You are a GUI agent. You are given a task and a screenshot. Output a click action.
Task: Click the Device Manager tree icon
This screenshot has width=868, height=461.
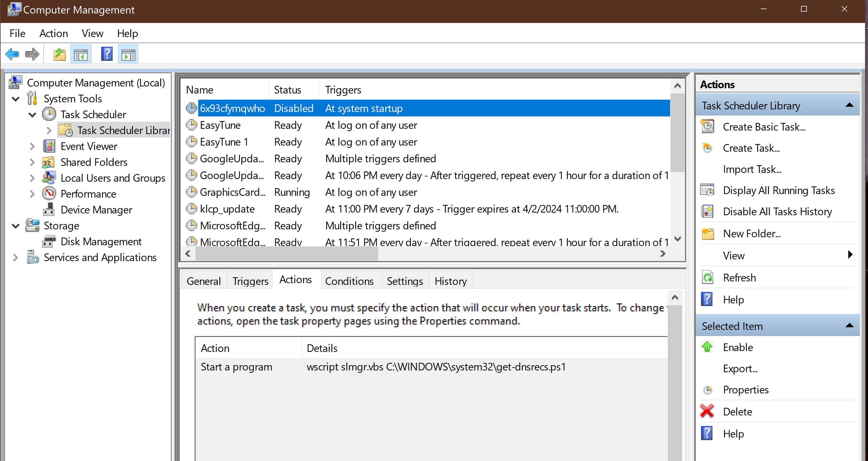point(49,210)
